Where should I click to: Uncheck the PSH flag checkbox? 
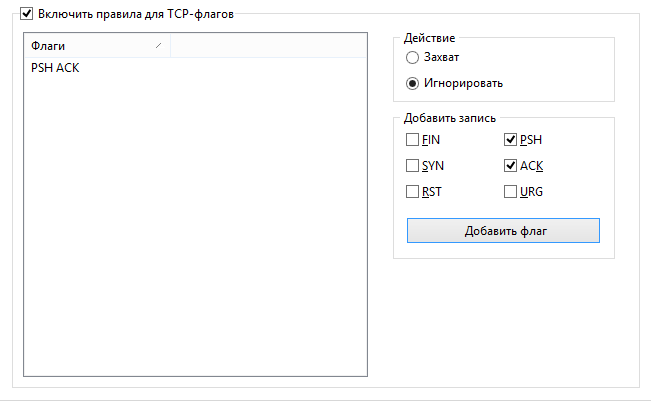point(511,140)
